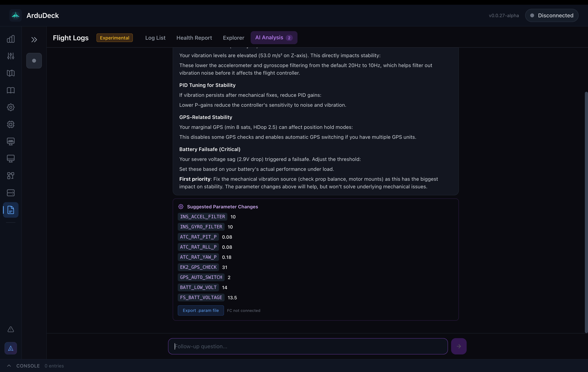Click the gear icon beside Suggested Parameter Changes
Viewport: 588px width, 372px height.
[x=181, y=207]
